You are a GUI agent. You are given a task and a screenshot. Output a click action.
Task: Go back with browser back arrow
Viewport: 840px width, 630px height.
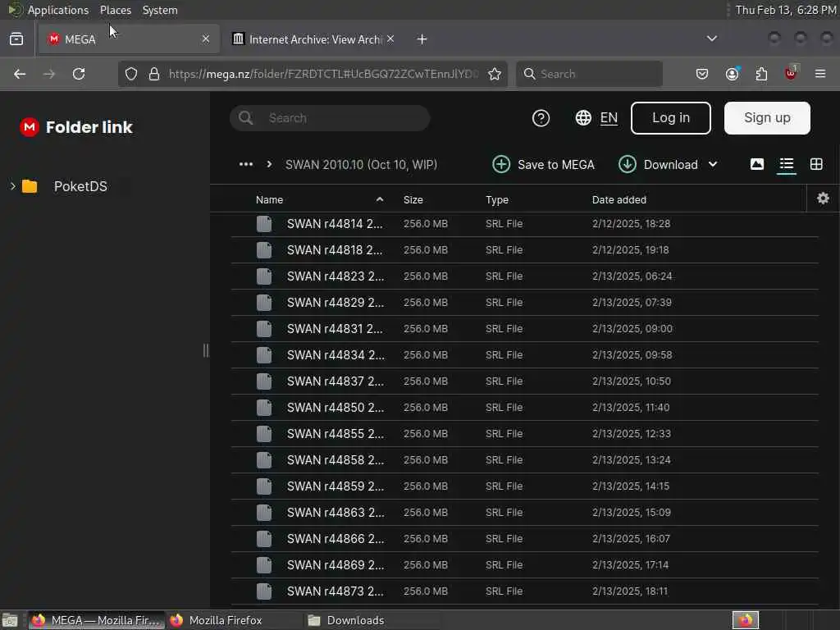[20, 74]
